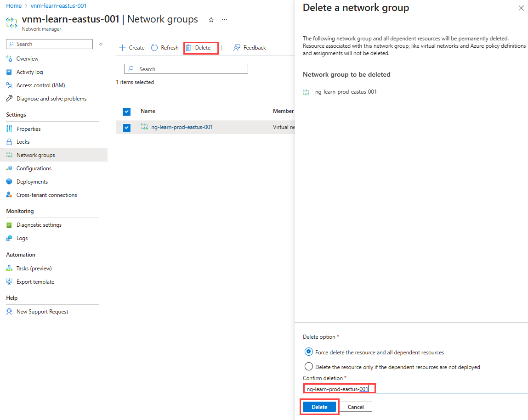Open the more options ellipsis near title
The height and width of the screenshot is (420, 528).
coord(225,20)
